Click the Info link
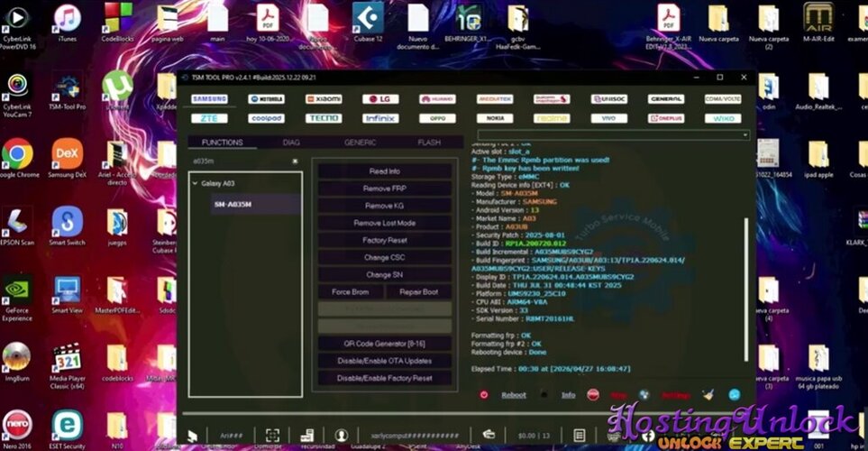Viewport: 868px width, 451px height. [569, 395]
